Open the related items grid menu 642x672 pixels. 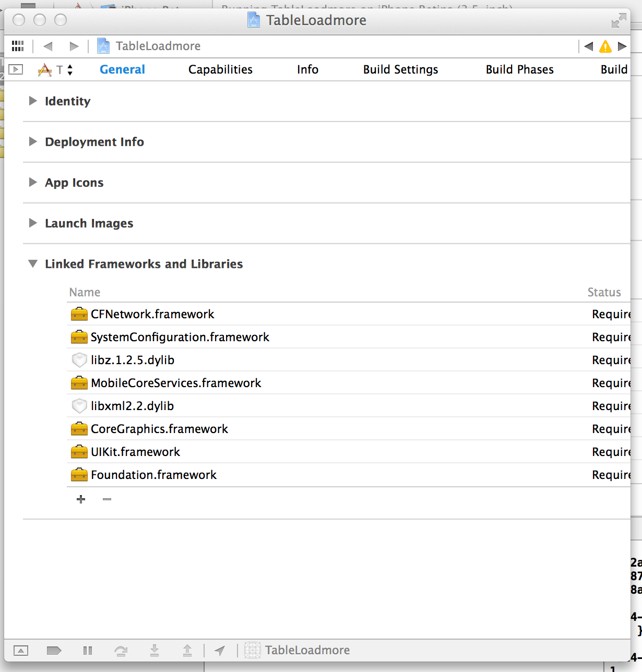18,46
